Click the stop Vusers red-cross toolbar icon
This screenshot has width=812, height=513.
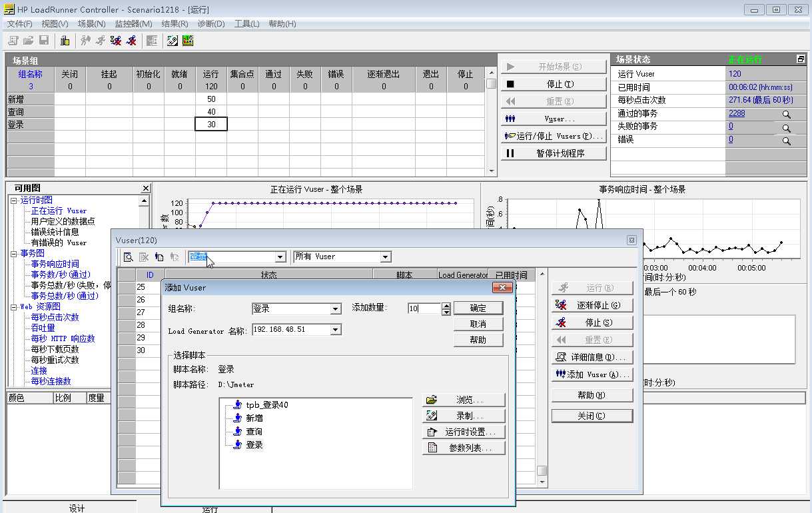(132, 41)
